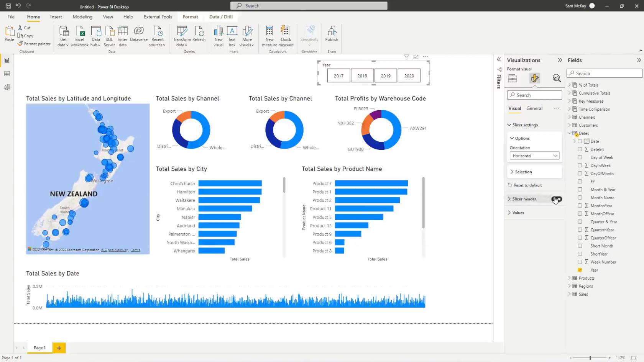Check the Month Name field
Image resolution: width=644 pixels, height=362 pixels.
click(580, 198)
